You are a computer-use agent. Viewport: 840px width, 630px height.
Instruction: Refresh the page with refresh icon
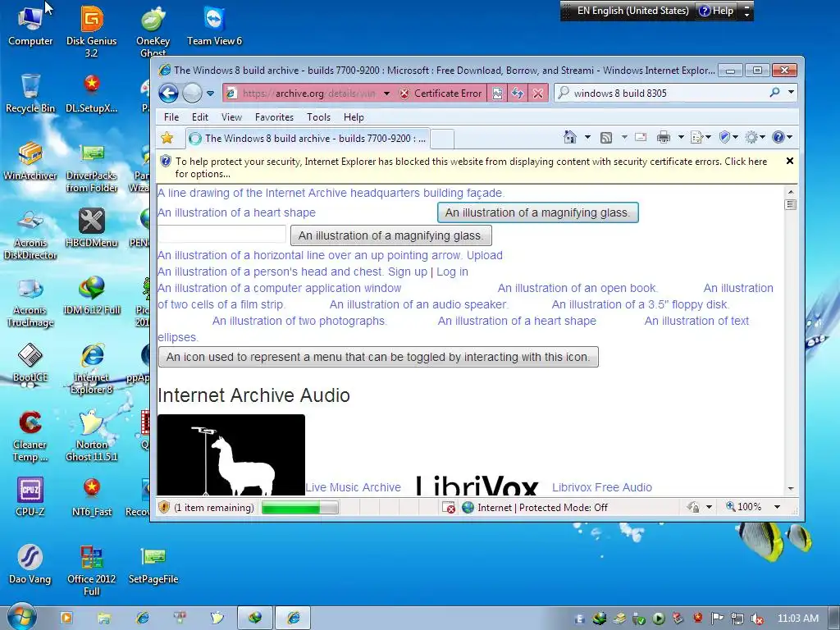click(518, 94)
